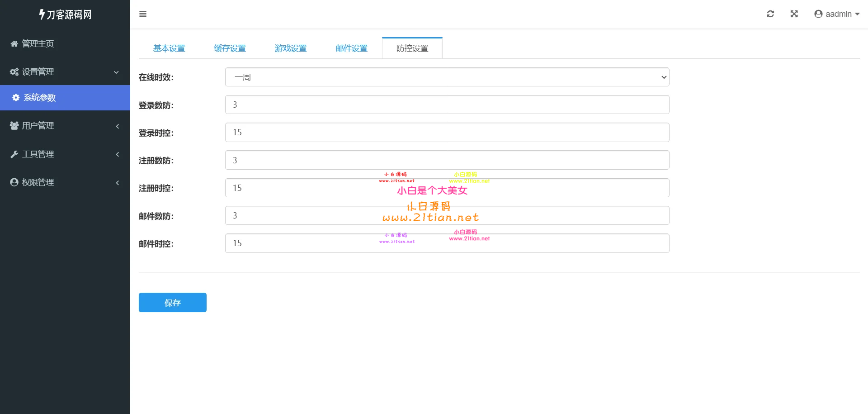Image resolution: width=868 pixels, height=414 pixels.
Task: Collapse 设置管理 using its down chevron
Action: [x=116, y=72]
